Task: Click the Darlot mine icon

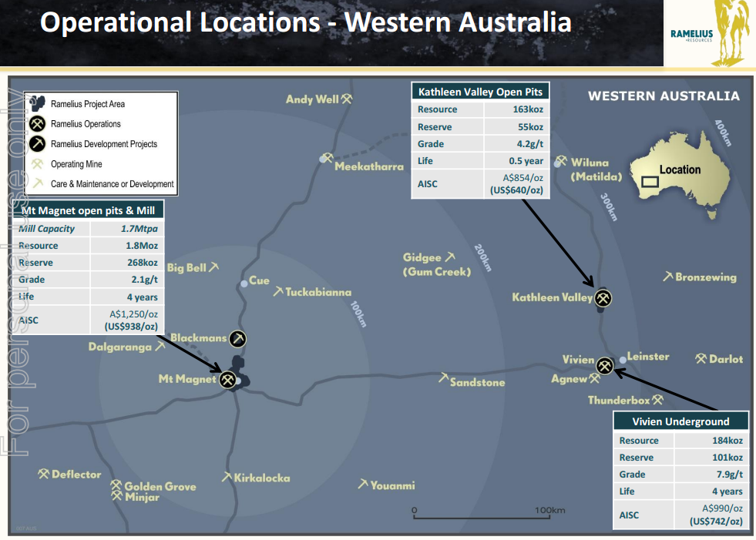Action: [x=701, y=358]
